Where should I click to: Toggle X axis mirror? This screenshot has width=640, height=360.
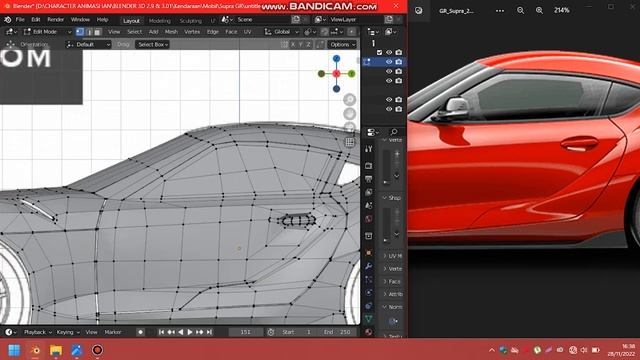(x=293, y=44)
